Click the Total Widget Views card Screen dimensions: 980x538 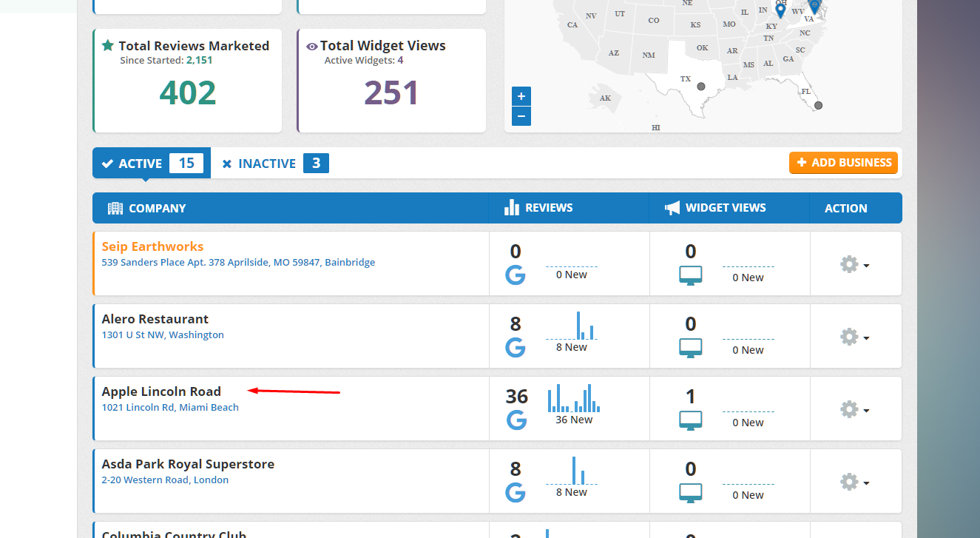coord(391,81)
